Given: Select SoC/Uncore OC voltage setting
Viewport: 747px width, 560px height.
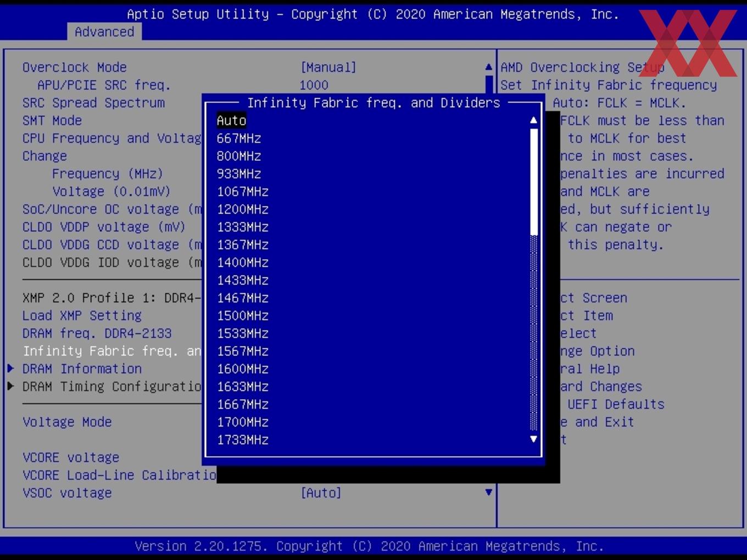Looking at the screenshot, I should (112, 209).
